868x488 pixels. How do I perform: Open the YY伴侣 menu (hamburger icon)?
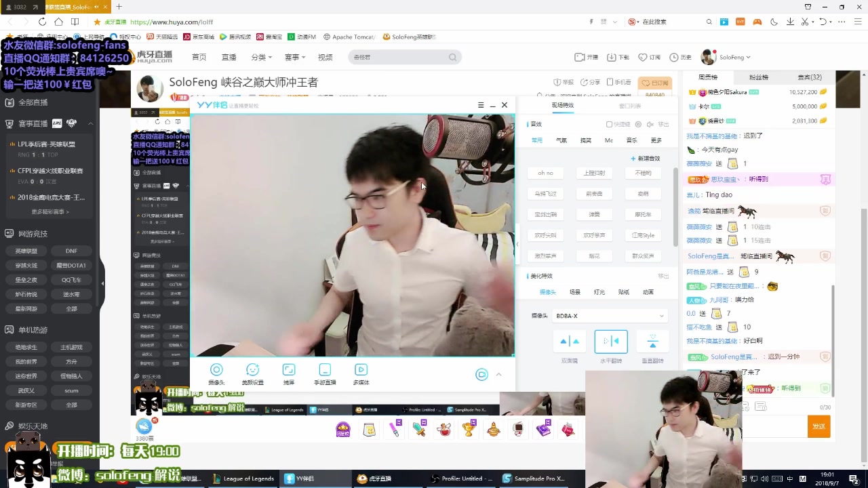tap(481, 105)
